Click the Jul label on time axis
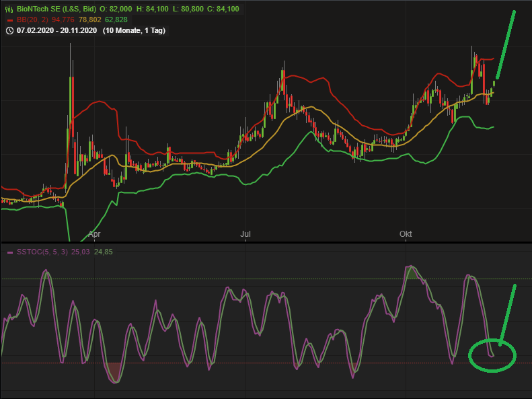This screenshot has height=399, width=532. point(245,234)
